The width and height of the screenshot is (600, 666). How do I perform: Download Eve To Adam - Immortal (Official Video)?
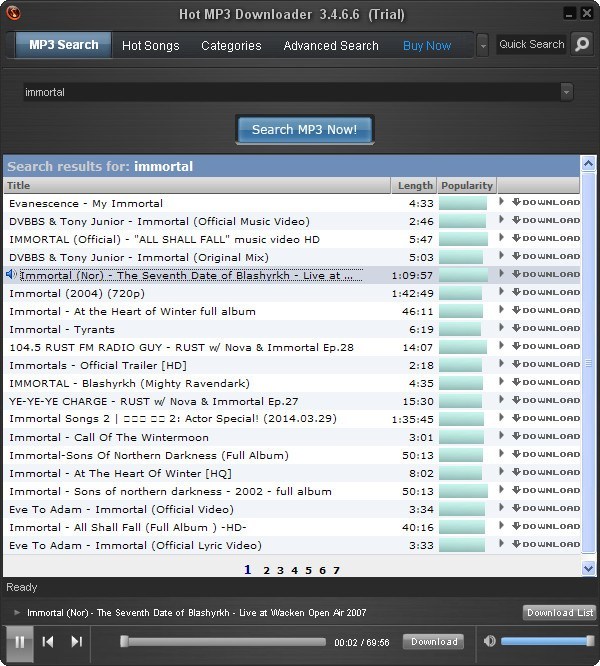[546, 508]
